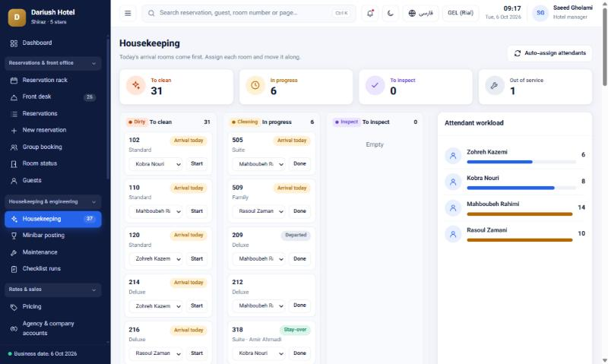Click the Pricing tag icon
Screen dimensions: 608x364
click(x=14, y=307)
